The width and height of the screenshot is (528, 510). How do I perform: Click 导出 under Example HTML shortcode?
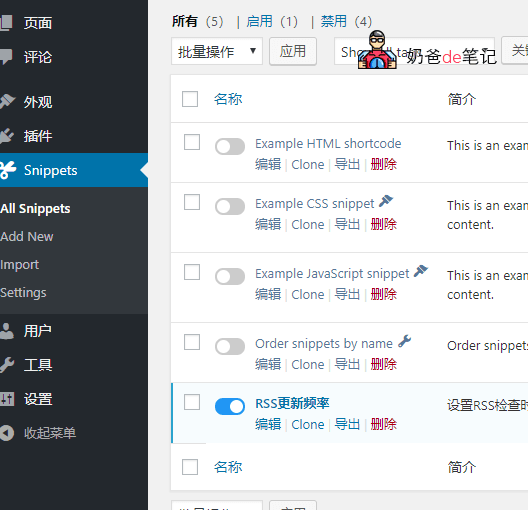pyautogui.click(x=347, y=164)
